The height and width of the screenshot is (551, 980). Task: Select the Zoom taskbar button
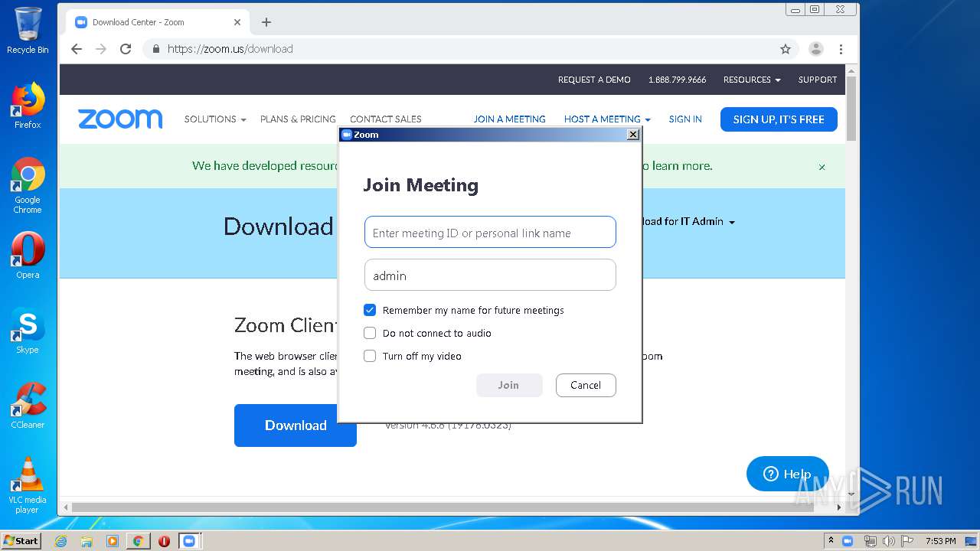point(188,541)
